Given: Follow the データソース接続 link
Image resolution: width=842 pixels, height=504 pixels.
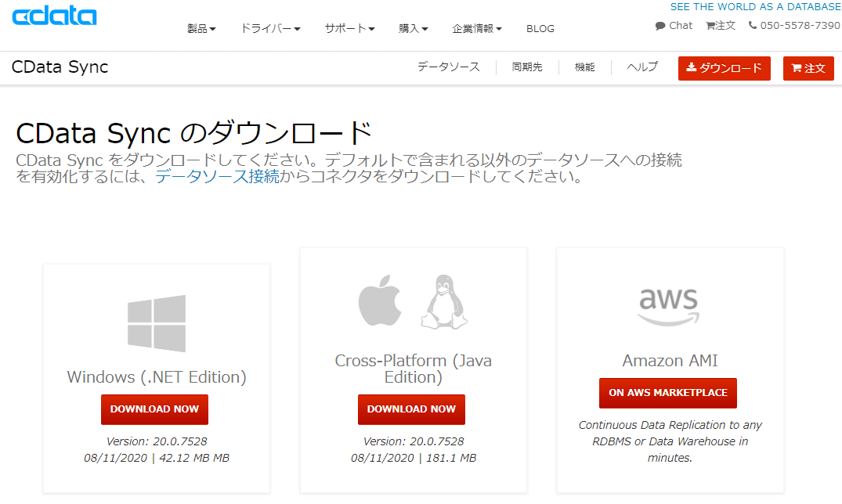Looking at the screenshot, I should [x=217, y=177].
